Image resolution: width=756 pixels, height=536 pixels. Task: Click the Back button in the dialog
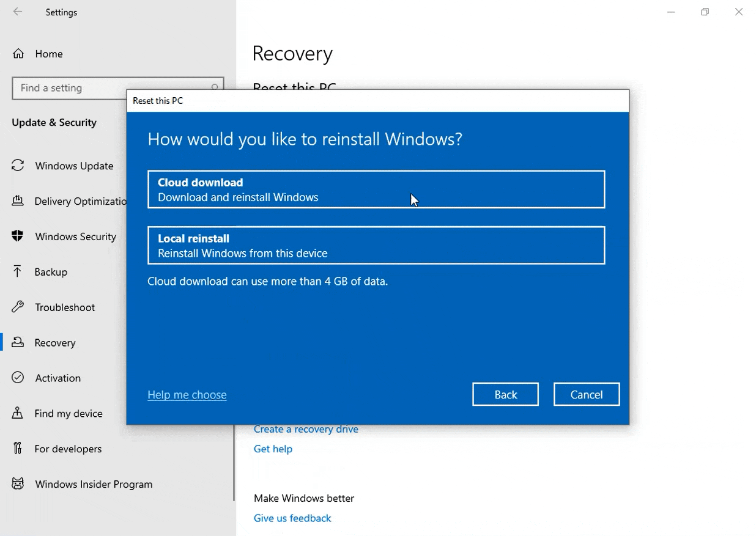point(505,394)
